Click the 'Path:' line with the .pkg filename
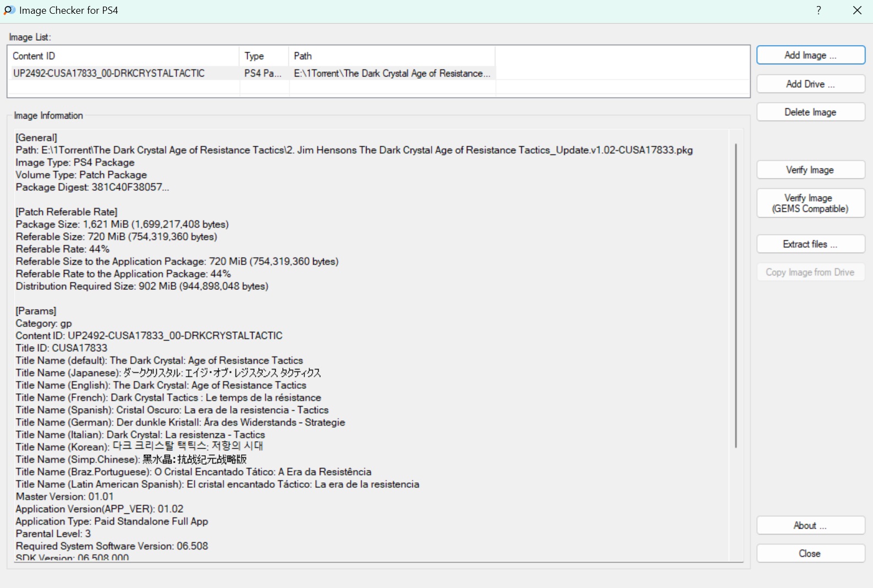The width and height of the screenshot is (873, 588). pos(354,150)
